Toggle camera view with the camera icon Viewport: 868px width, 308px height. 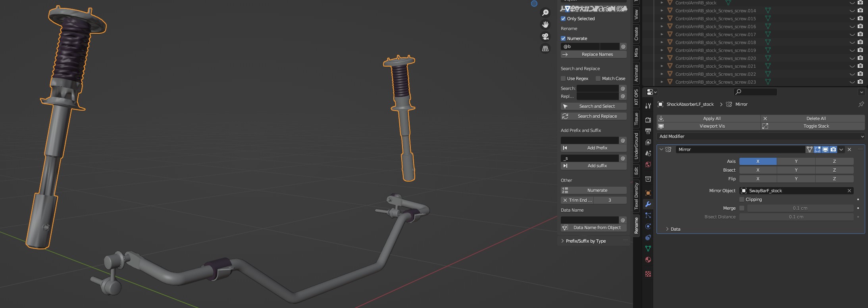[545, 36]
